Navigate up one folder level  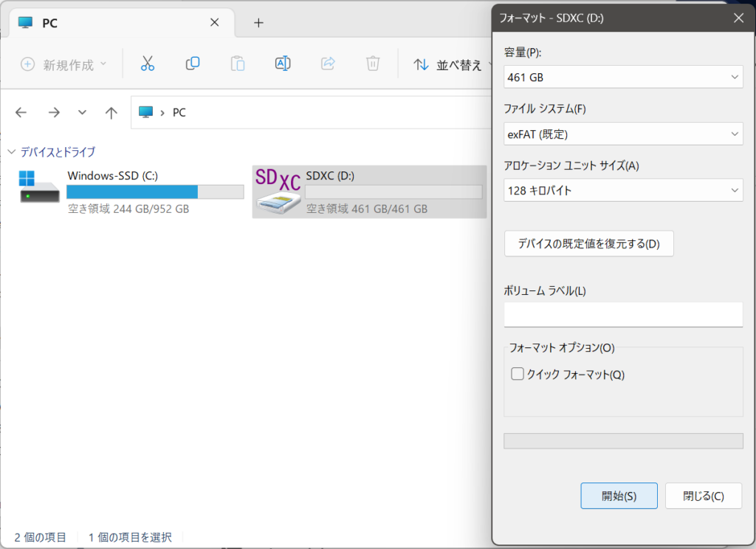(111, 112)
